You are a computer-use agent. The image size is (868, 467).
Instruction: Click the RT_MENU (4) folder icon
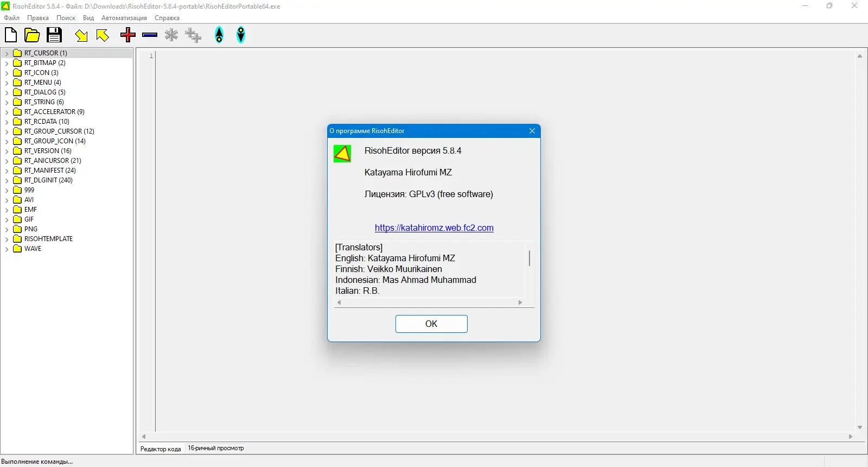click(x=17, y=83)
